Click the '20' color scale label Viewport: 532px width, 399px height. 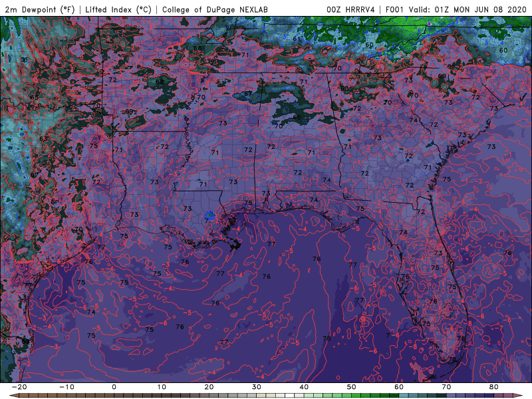pos(209,387)
